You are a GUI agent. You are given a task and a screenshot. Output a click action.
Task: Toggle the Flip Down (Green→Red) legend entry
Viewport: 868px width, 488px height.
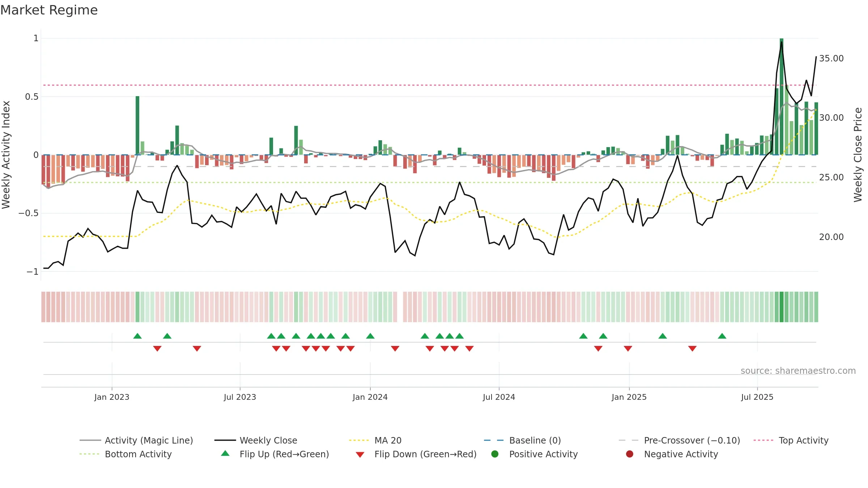click(416, 454)
